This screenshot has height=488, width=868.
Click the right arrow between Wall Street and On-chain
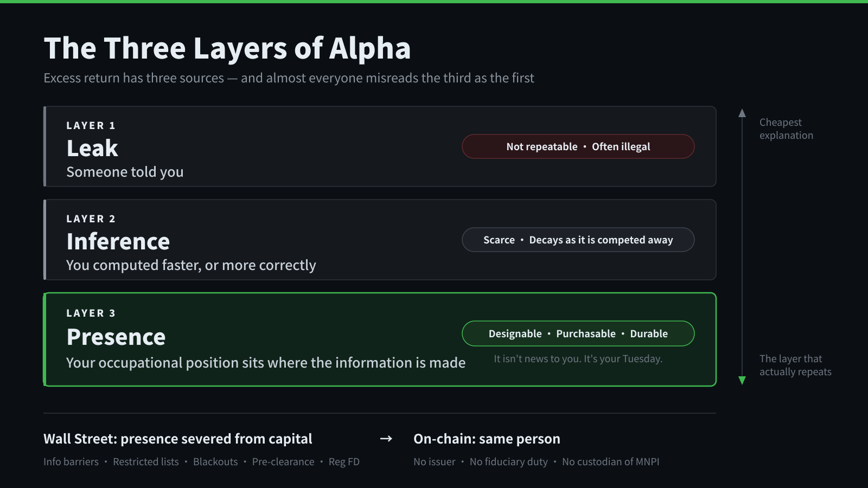tap(386, 438)
